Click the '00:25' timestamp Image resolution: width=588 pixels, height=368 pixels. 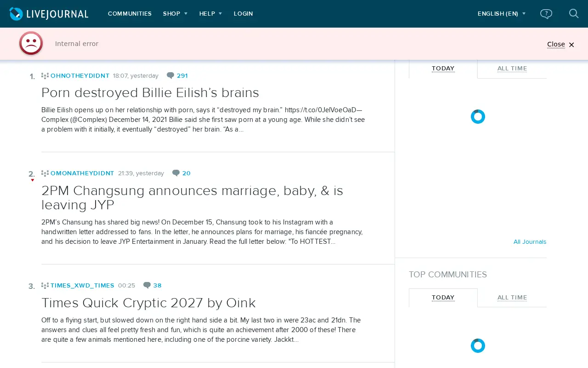click(x=127, y=286)
